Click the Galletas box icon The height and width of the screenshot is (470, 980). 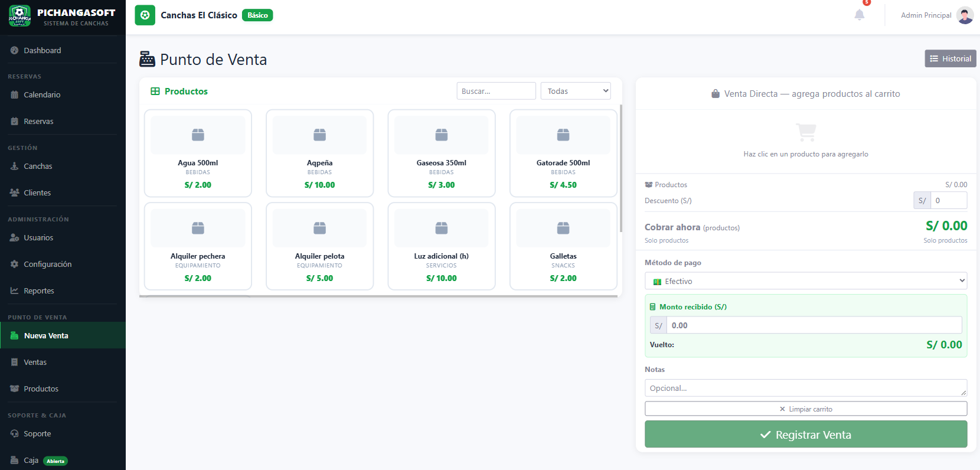pyautogui.click(x=563, y=228)
